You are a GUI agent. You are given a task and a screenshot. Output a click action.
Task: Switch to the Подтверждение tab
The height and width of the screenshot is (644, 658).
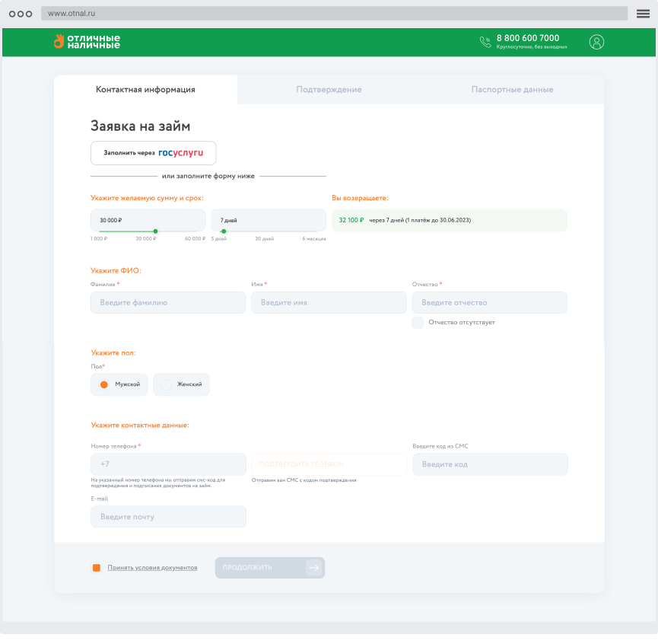coord(329,90)
